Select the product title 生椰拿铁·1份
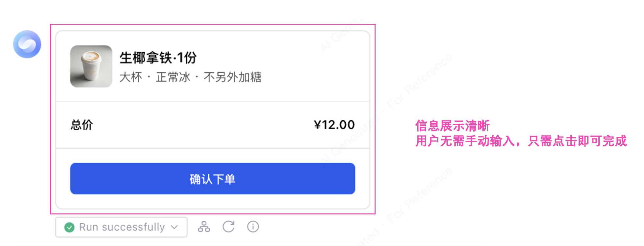Screen dimensions: 644x246 pos(158,58)
